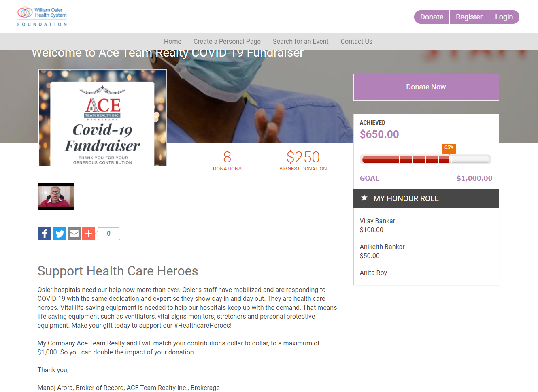The image size is (538, 392).
Task: Click the star icon beside My Honour Roll
Action: coord(364,198)
